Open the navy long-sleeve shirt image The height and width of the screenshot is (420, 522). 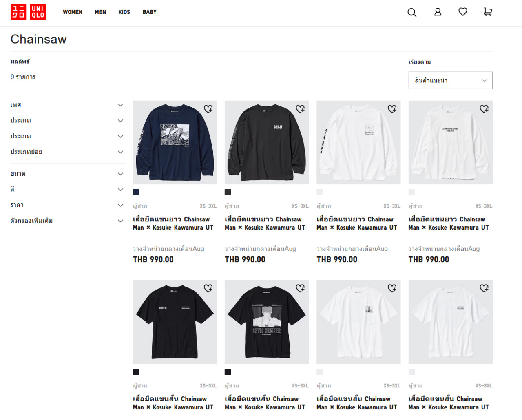[x=175, y=142]
